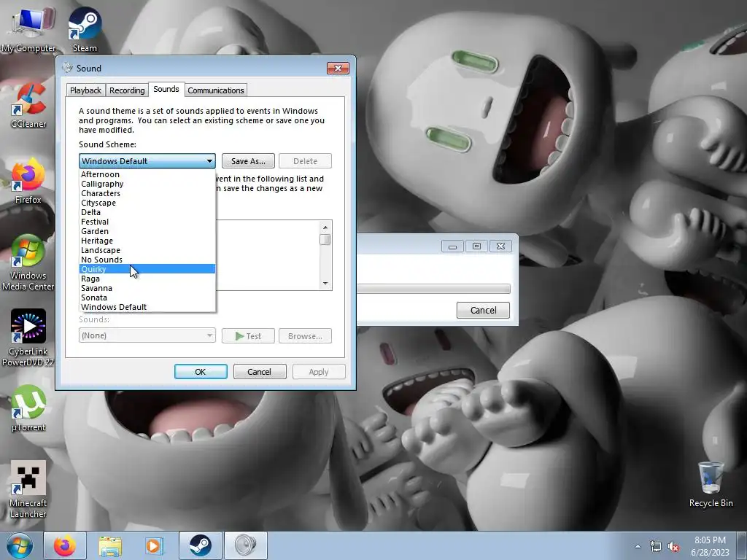Click the Save As... button
The height and width of the screenshot is (560, 747).
(x=248, y=161)
